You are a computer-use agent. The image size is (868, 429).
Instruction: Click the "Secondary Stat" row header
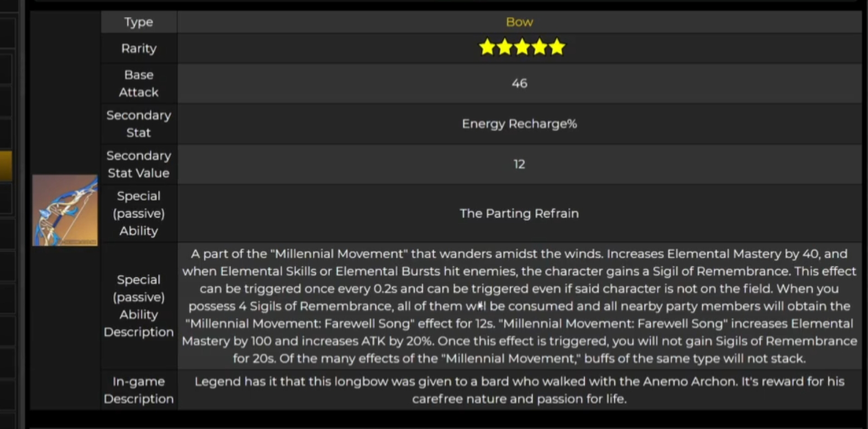(x=138, y=124)
